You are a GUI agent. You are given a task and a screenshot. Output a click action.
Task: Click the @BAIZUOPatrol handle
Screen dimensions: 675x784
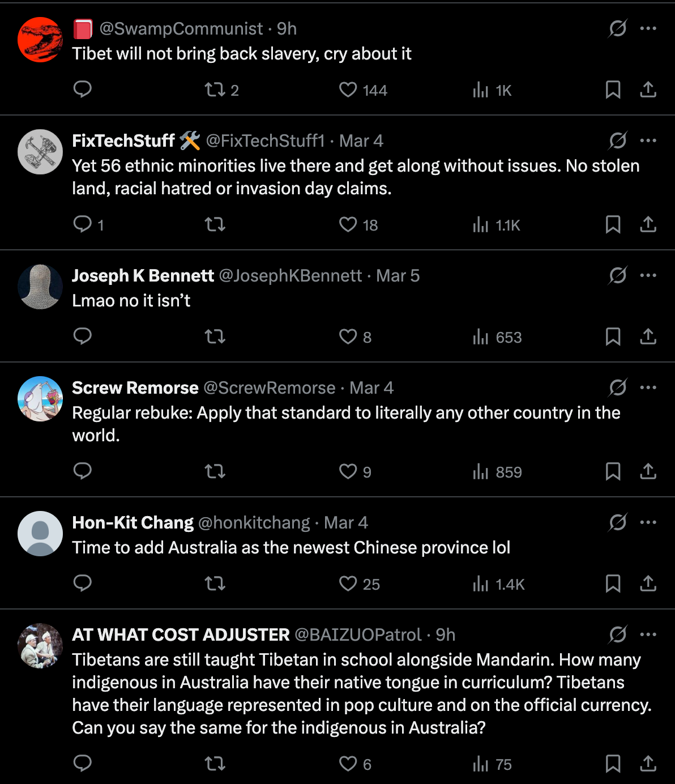tap(358, 634)
